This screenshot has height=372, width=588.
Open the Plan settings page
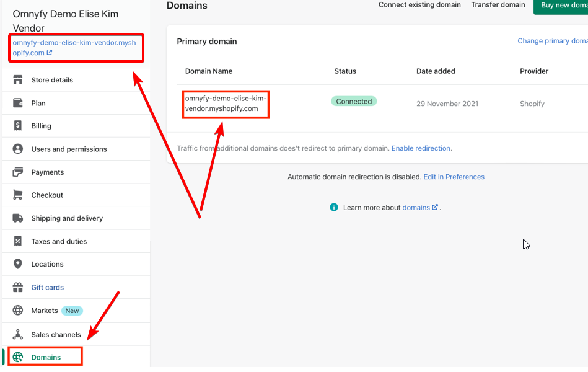[76, 103]
